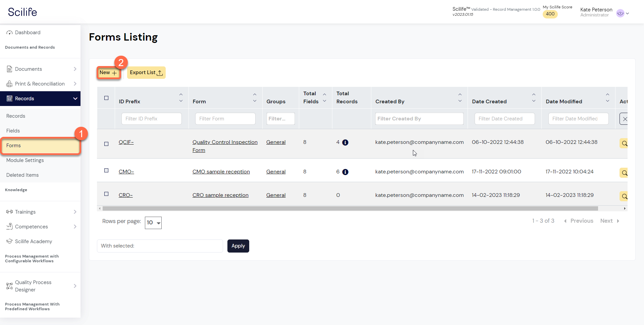Click the Scilife Academy graduation cap icon
644x325 pixels.
(9, 241)
